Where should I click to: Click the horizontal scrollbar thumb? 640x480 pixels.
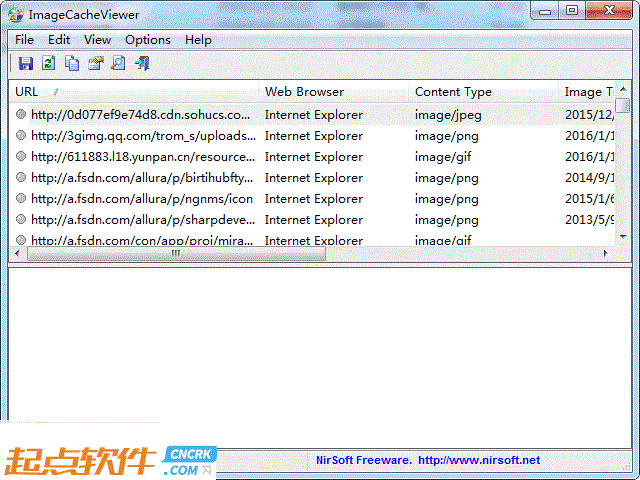176,253
